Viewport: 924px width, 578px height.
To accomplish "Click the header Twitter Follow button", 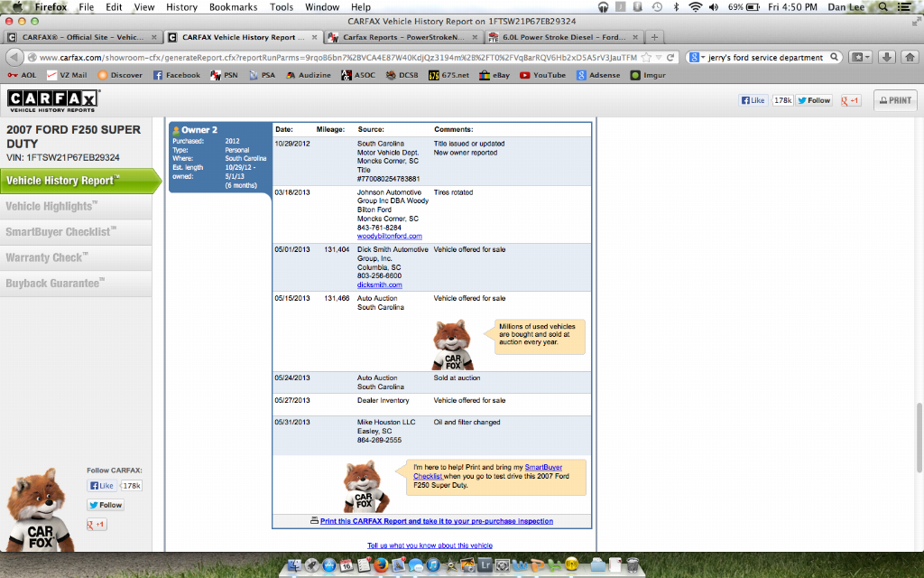I will pyautogui.click(x=814, y=100).
